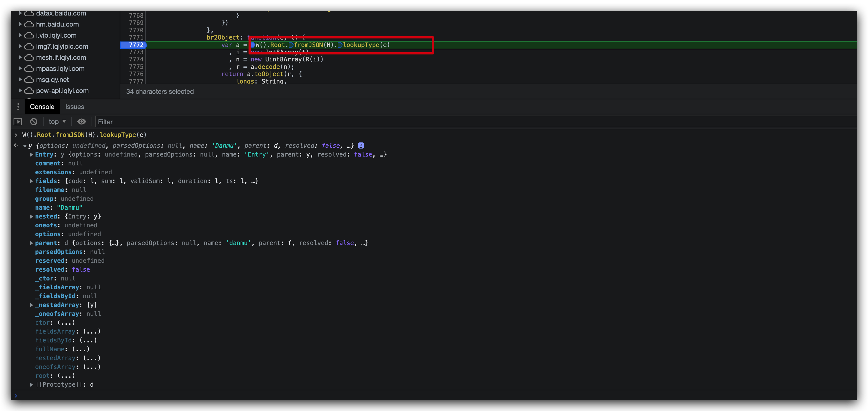Viewport: 868px width, 411px height.
Task: Expand the img7.iqiyipic.com tree node
Action: [20, 46]
